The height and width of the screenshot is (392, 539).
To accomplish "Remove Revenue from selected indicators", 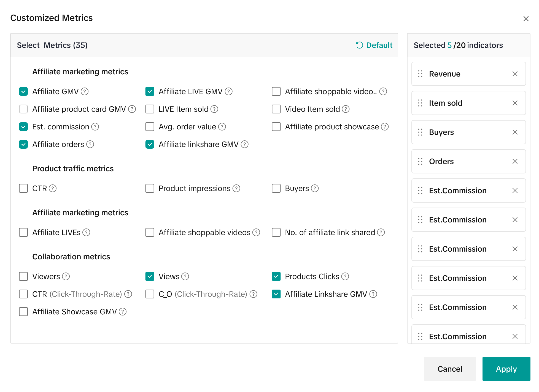I will point(515,74).
